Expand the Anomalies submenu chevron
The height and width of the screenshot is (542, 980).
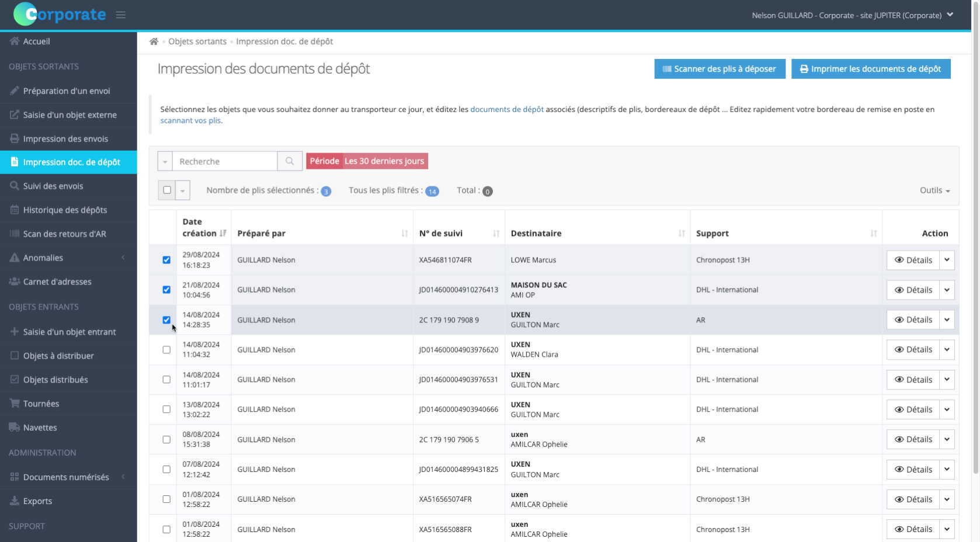[123, 258]
